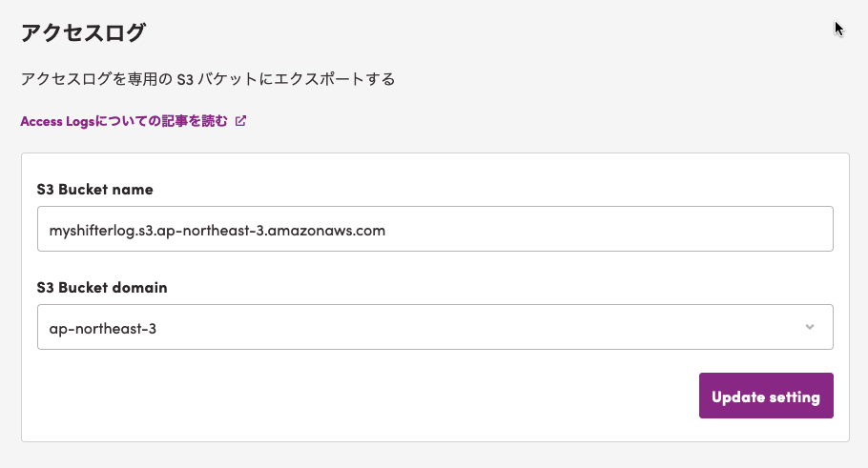868x468 pixels.
Task: Click the Update setting button
Action: (766, 396)
